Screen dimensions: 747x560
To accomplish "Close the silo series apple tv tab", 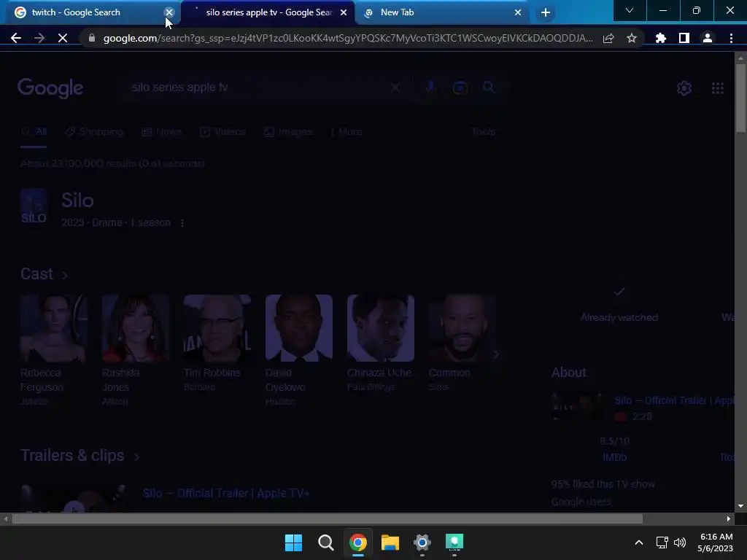I will click(x=344, y=12).
